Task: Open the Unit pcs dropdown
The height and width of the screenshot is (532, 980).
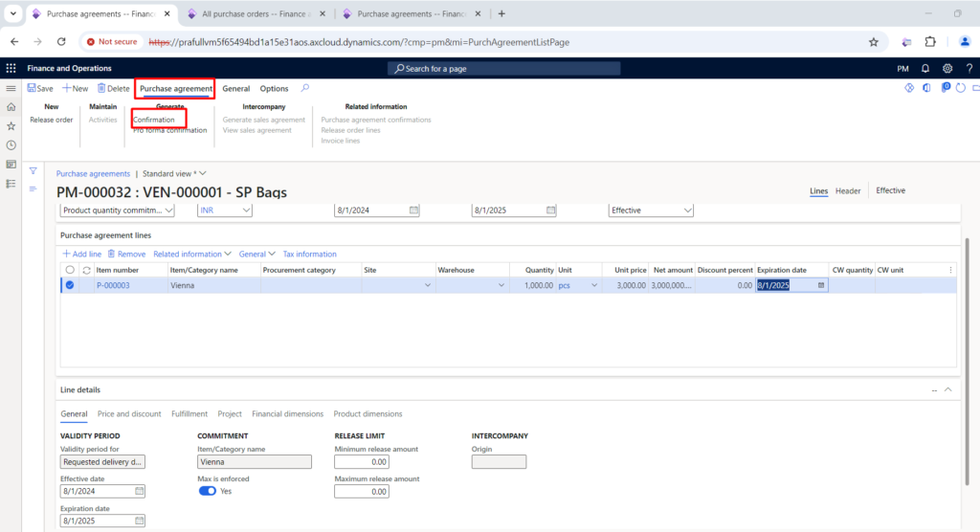Action: (593, 285)
